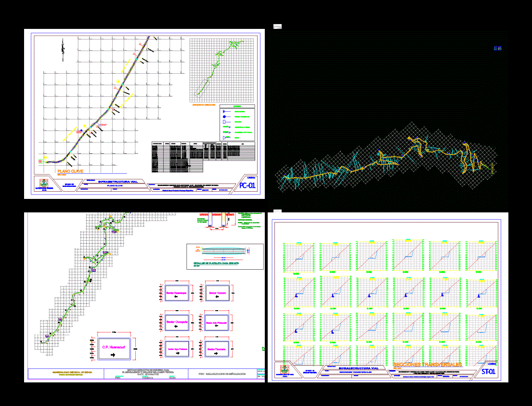Click the CROQUIS DE UBICACION label

point(204,105)
